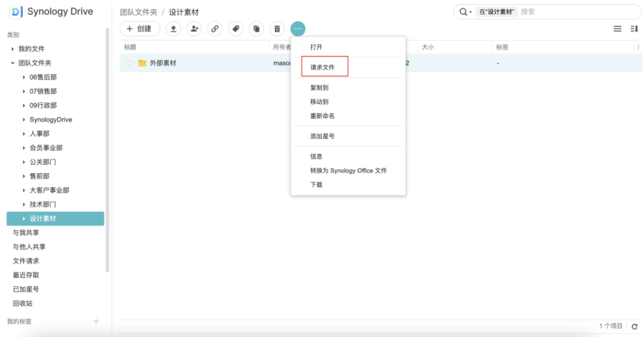Viewport: 644px width, 337px height.
Task: Choose 重新命名 in the context menu
Action: pos(322,116)
